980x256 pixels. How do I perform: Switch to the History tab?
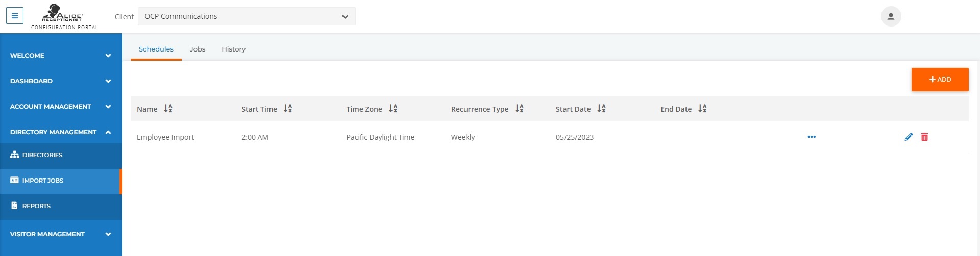234,49
